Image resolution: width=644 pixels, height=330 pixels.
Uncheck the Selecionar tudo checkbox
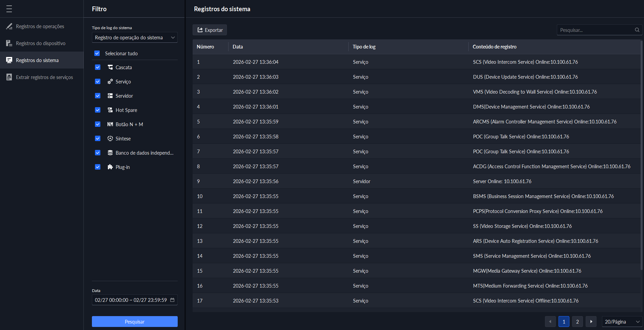(97, 53)
